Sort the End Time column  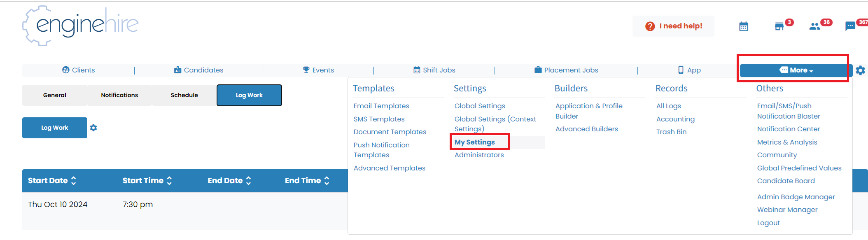327,181
